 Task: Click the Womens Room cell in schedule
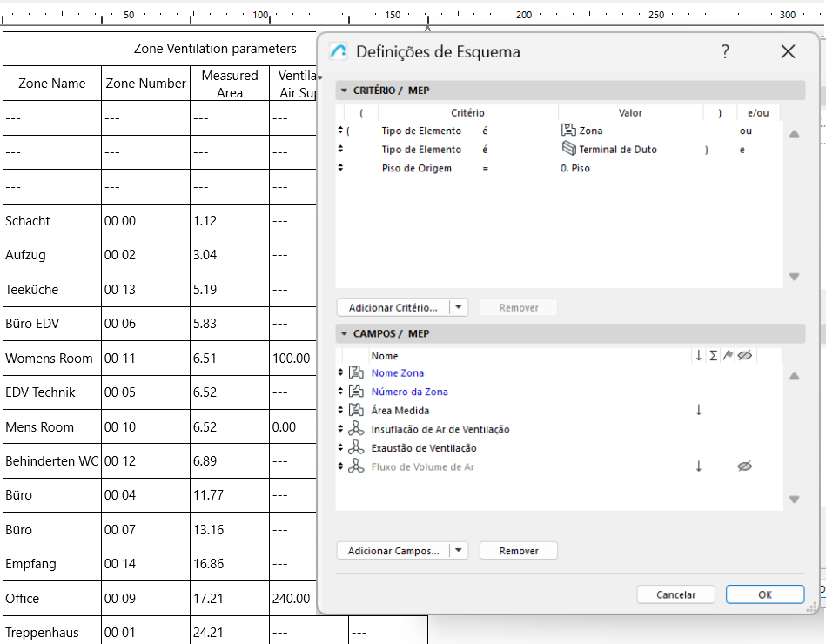click(x=51, y=359)
